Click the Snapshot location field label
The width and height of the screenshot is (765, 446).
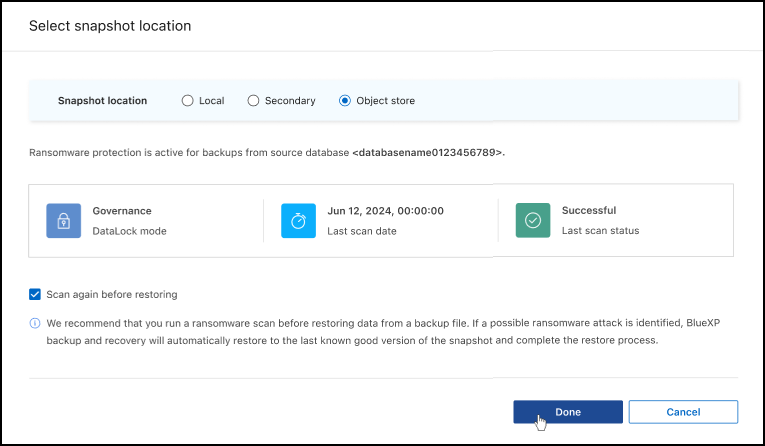(x=102, y=101)
